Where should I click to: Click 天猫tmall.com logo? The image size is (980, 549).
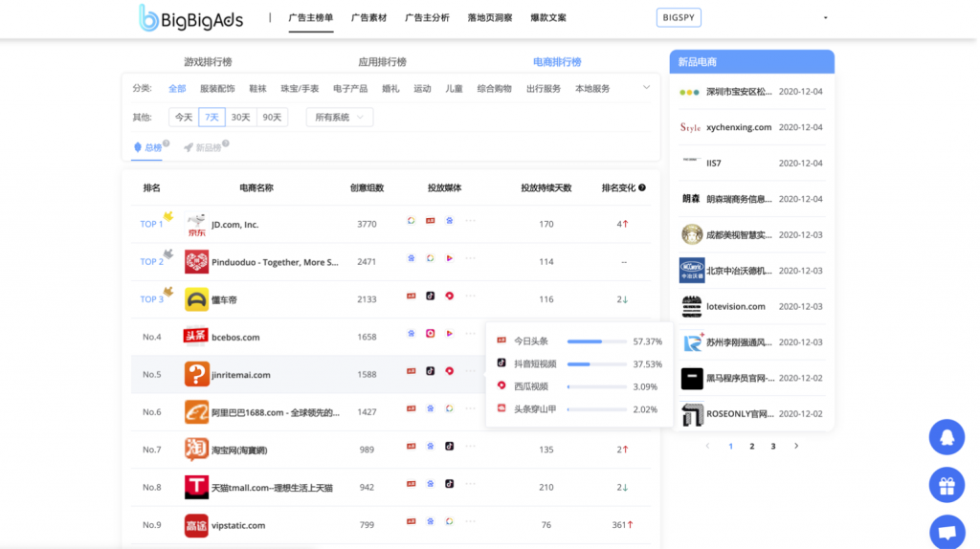coord(196,487)
